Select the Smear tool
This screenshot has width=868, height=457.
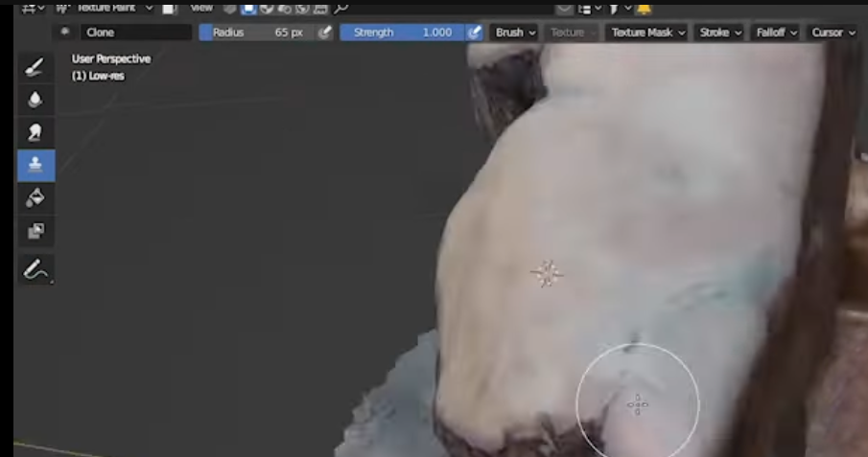(x=36, y=133)
